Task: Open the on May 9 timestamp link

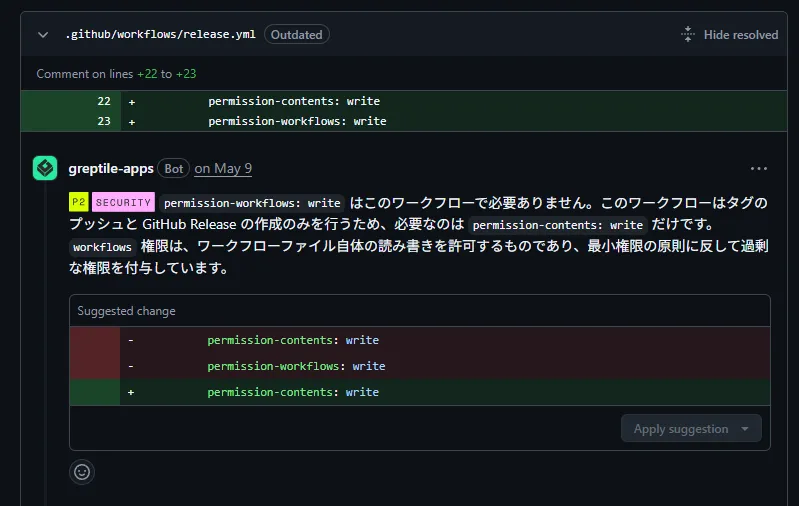Action: tap(223, 169)
